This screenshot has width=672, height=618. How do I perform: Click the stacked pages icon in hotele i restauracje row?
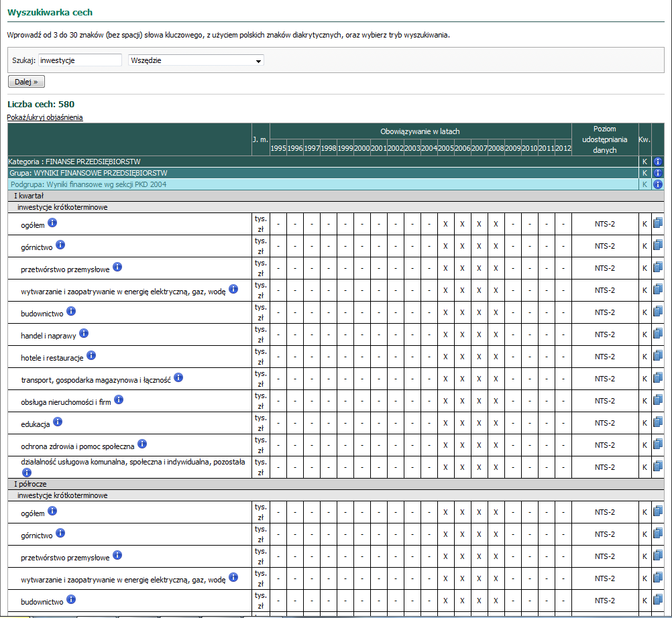658,356
